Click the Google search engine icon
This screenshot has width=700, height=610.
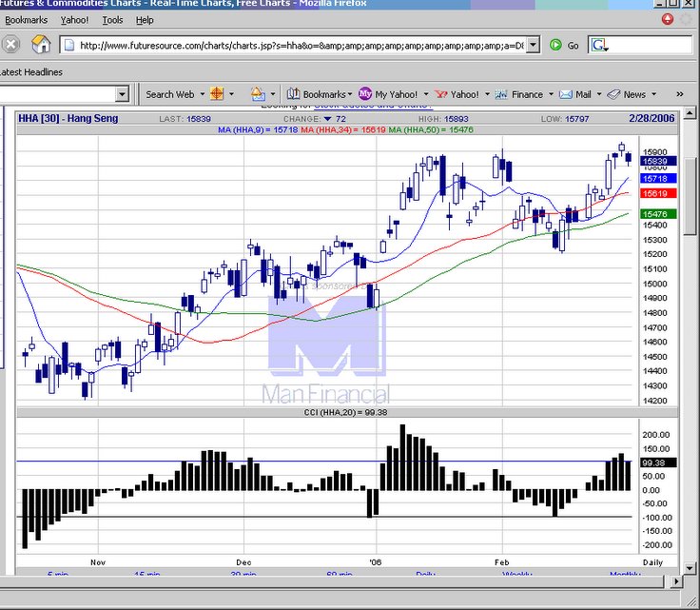599,45
